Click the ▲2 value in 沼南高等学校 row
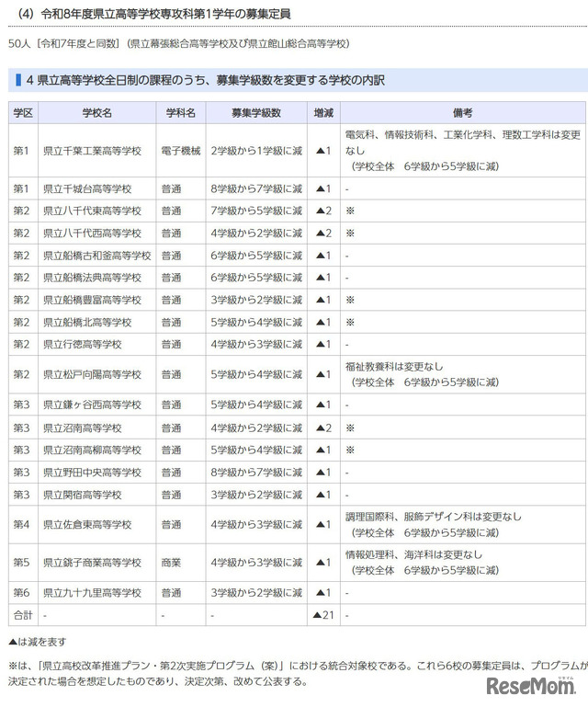Screen dimensions: 588x707 pyautogui.click(x=323, y=428)
